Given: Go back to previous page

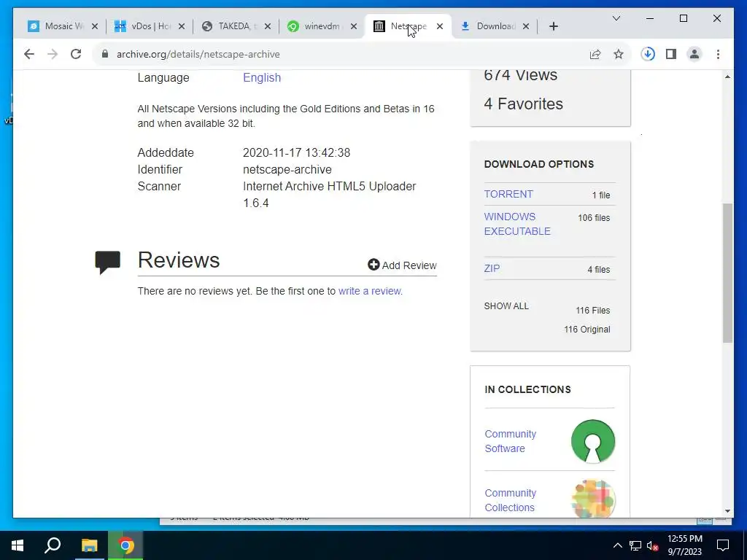Looking at the screenshot, I should [x=29, y=54].
